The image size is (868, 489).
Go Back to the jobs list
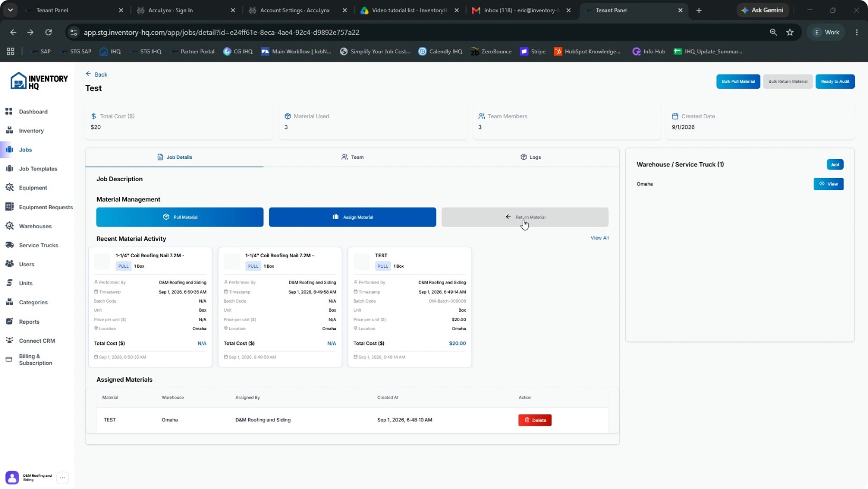tap(97, 74)
